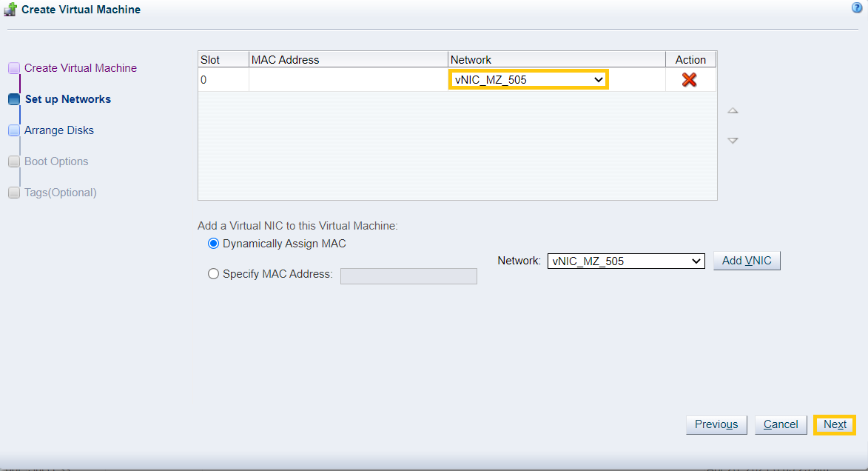Click the MAC Address column header
The width and height of the screenshot is (868, 471).
pyautogui.click(x=349, y=59)
